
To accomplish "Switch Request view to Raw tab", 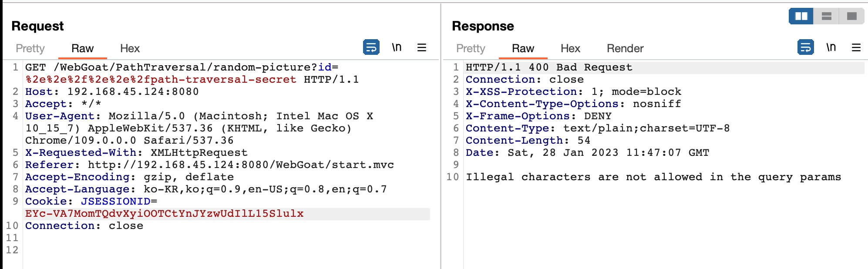I will 82,48.
